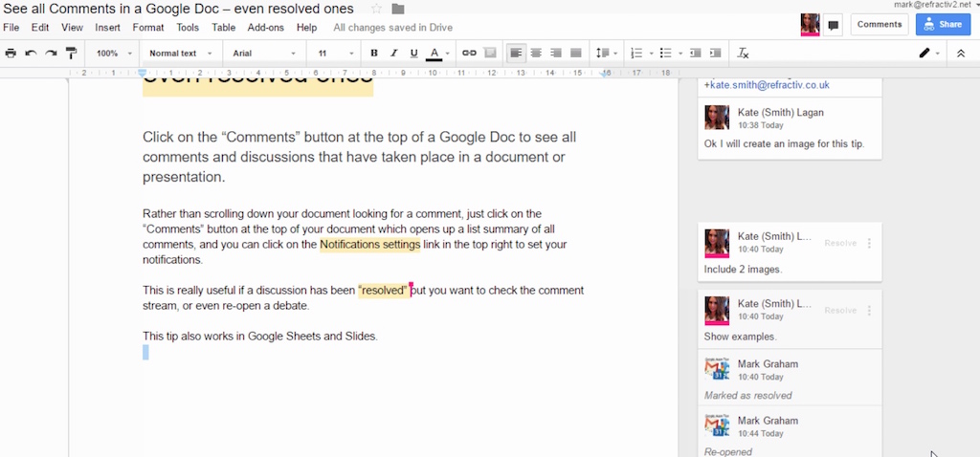Toggle Underline formatting
980x457 pixels.
pos(413,54)
